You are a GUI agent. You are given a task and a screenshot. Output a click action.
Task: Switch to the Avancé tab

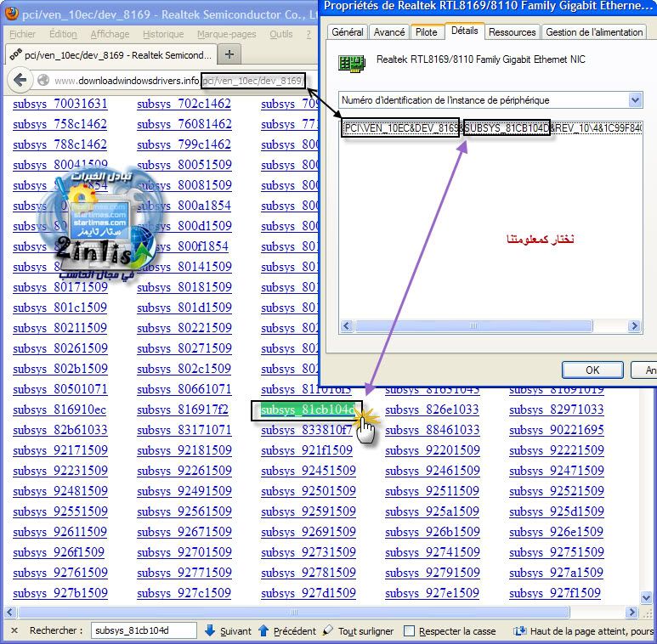(x=389, y=32)
